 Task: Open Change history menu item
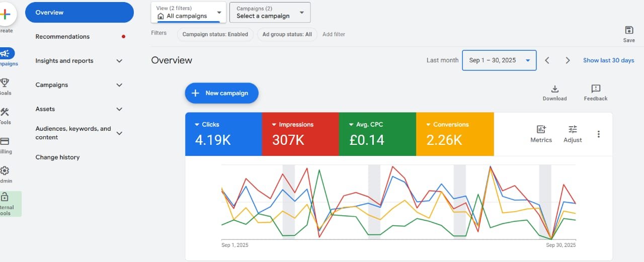click(57, 157)
